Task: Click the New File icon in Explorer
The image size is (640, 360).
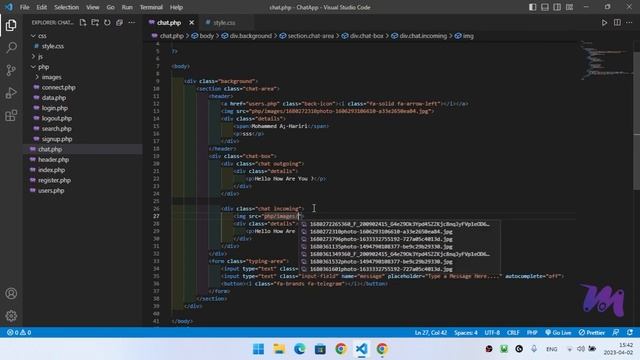Action: (83, 22)
